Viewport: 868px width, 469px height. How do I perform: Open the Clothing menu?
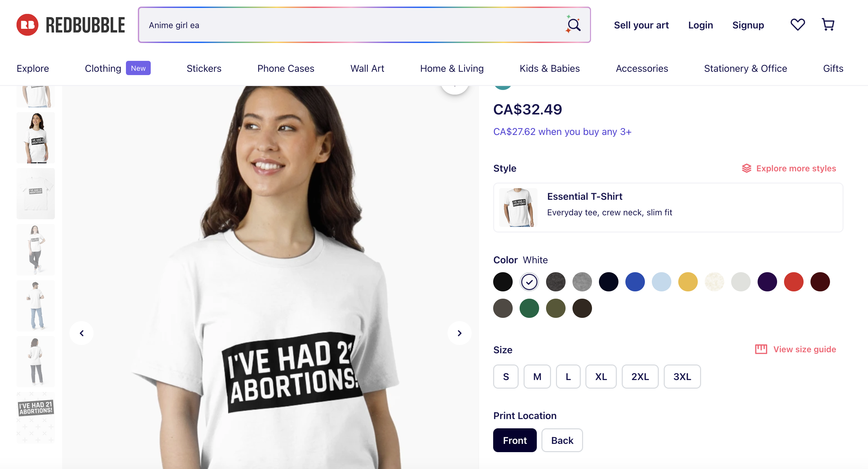pyautogui.click(x=103, y=68)
